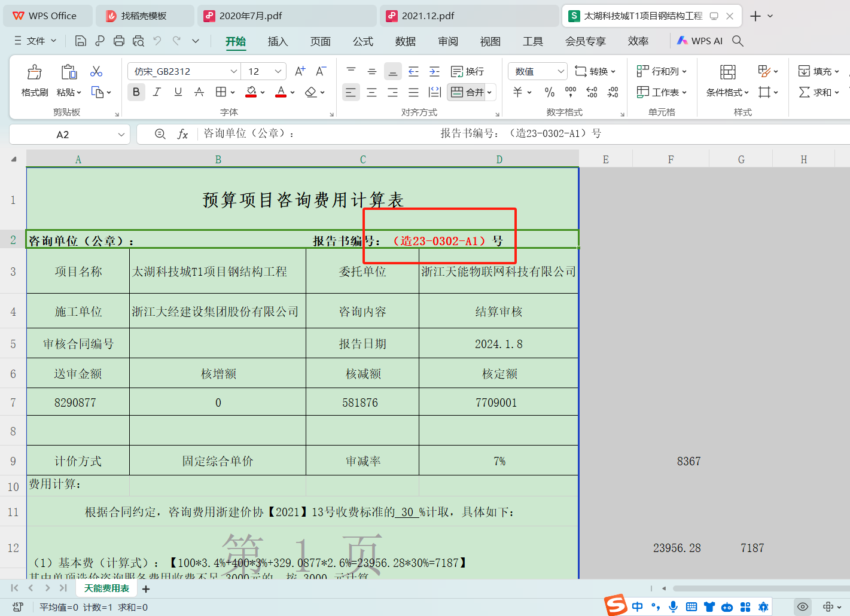Screen dimensions: 850x616
Task: Toggle underline formatting
Action: [x=178, y=92]
